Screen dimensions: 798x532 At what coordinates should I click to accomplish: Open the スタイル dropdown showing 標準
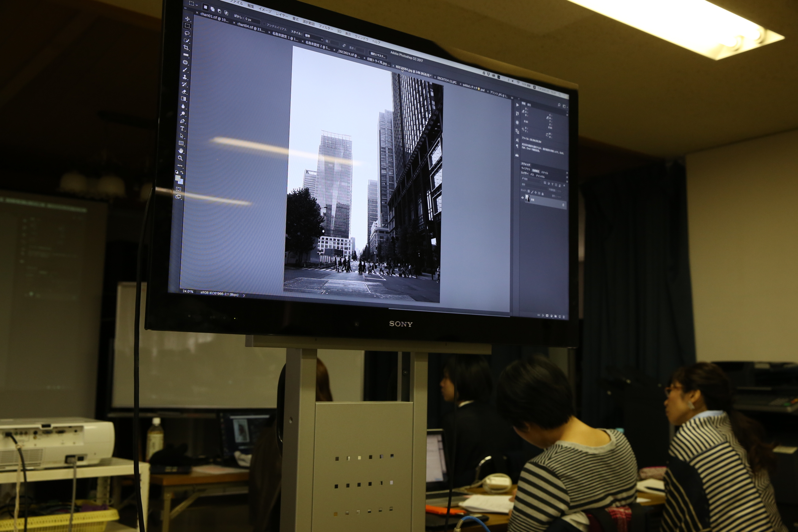tap(313, 38)
